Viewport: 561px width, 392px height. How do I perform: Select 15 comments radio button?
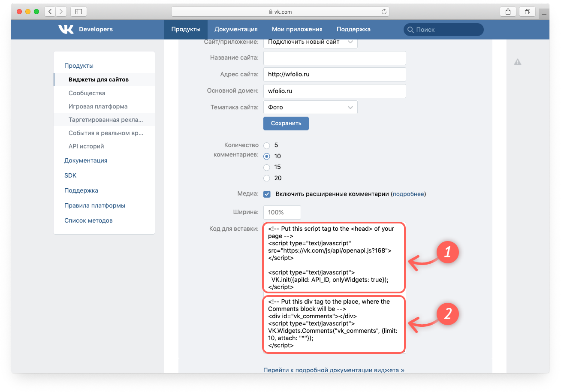(266, 167)
